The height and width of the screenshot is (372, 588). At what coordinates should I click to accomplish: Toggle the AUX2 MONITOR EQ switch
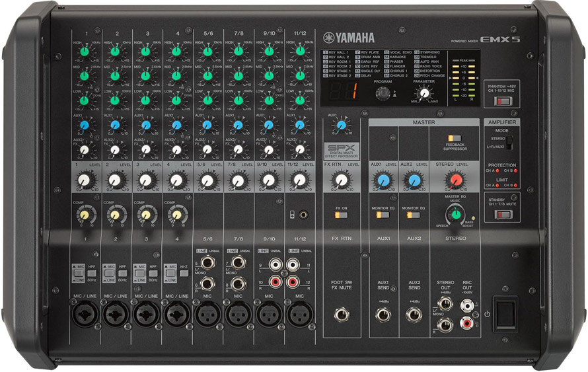413,215
